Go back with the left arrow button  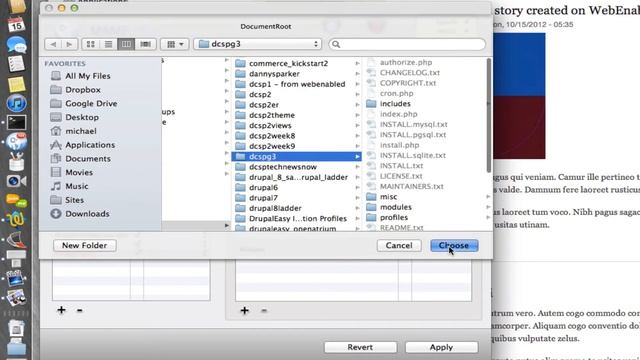click(x=53, y=44)
